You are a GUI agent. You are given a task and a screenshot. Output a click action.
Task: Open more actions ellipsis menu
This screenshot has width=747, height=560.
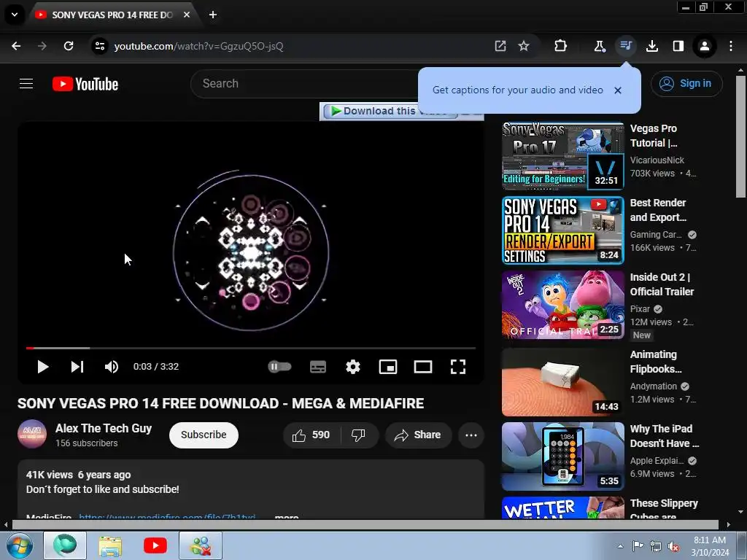pos(471,435)
